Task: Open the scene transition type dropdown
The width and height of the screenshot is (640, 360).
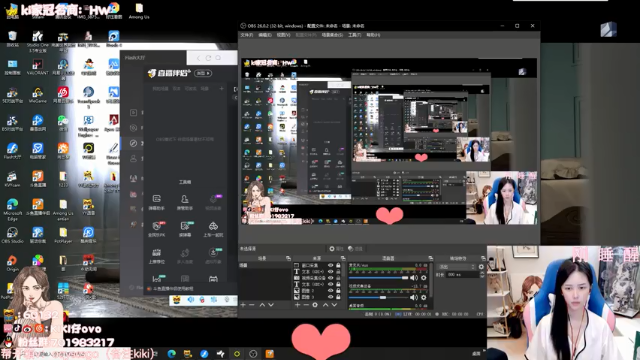Action: (456, 267)
